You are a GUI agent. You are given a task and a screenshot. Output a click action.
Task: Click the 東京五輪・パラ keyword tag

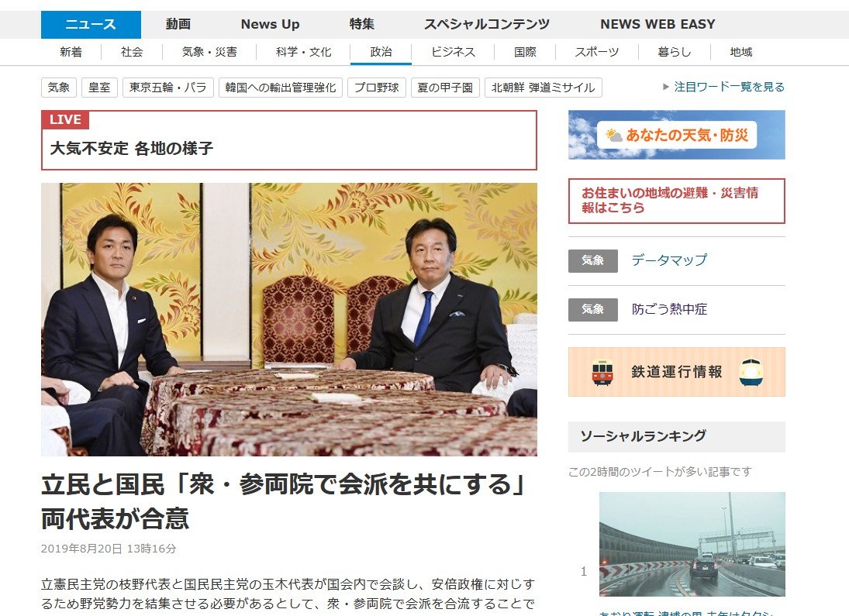[x=168, y=87]
